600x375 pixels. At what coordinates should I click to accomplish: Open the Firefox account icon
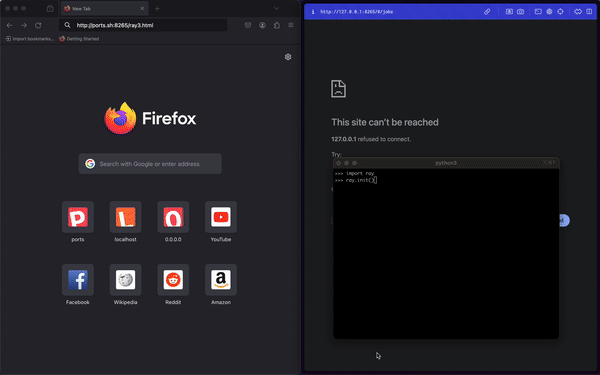click(262, 25)
